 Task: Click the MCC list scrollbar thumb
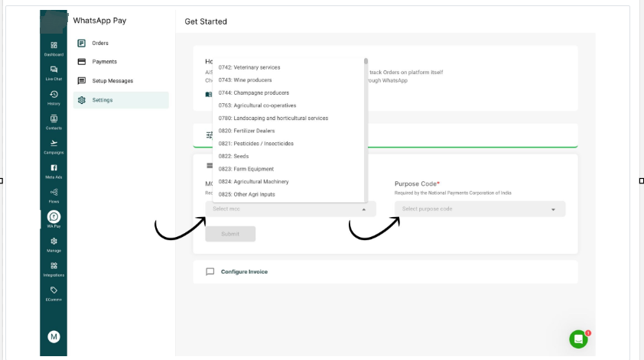pos(366,61)
